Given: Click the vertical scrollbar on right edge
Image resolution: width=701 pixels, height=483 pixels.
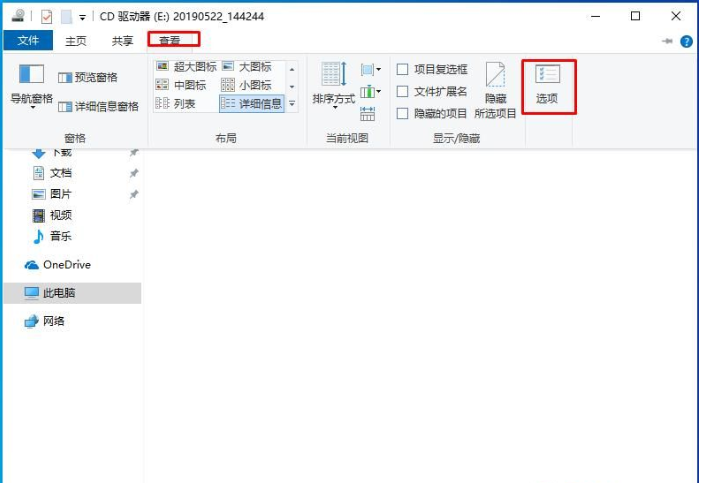Looking at the screenshot, I should point(695,300).
